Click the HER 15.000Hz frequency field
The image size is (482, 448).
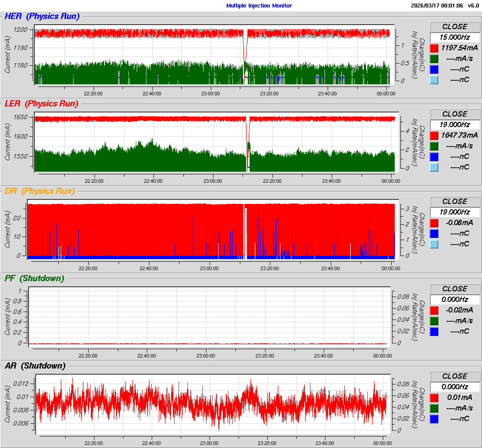[455, 37]
